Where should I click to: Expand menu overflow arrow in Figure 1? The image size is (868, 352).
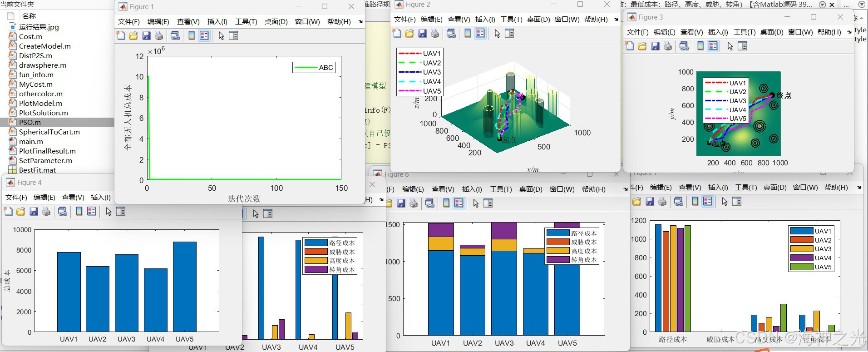(x=360, y=21)
